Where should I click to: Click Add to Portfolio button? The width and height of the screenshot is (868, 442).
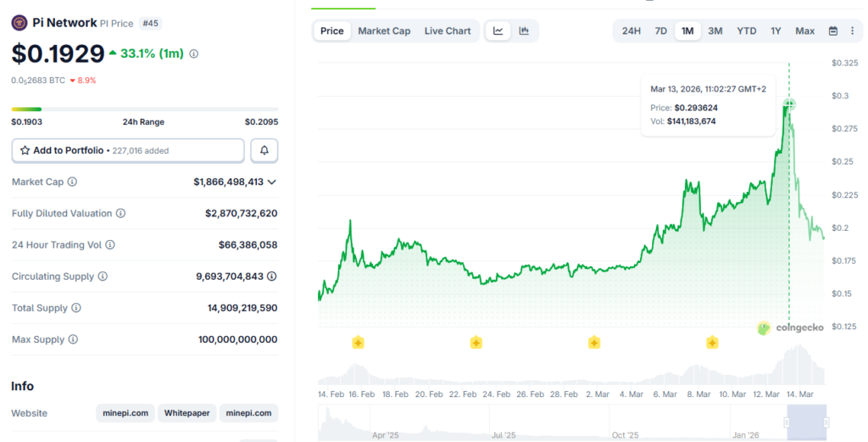pos(128,150)
